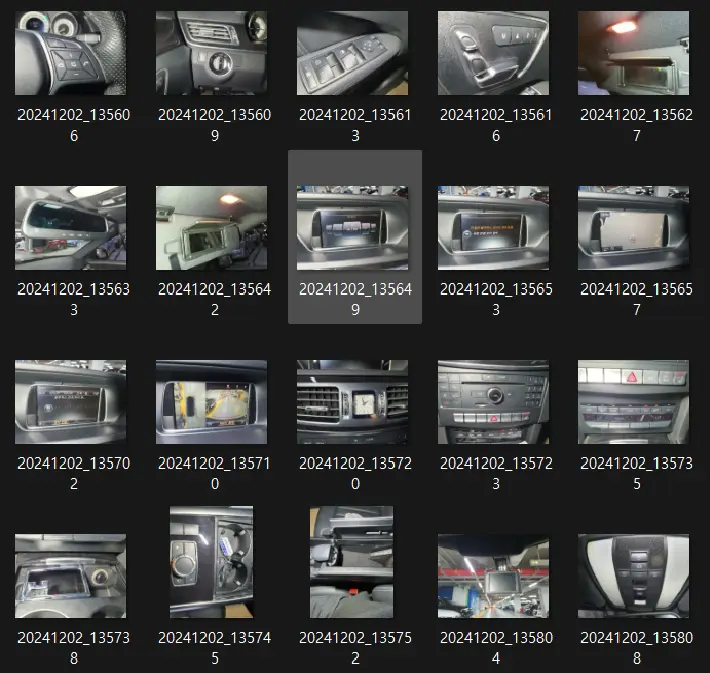Click file name 20241202_135627
This screenshot has height=673, width=710.
(x=637, y=125)
